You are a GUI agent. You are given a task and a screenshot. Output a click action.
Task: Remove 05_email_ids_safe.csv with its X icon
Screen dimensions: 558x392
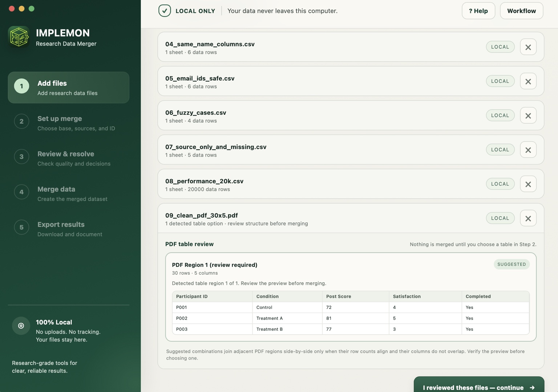point(528,81)
